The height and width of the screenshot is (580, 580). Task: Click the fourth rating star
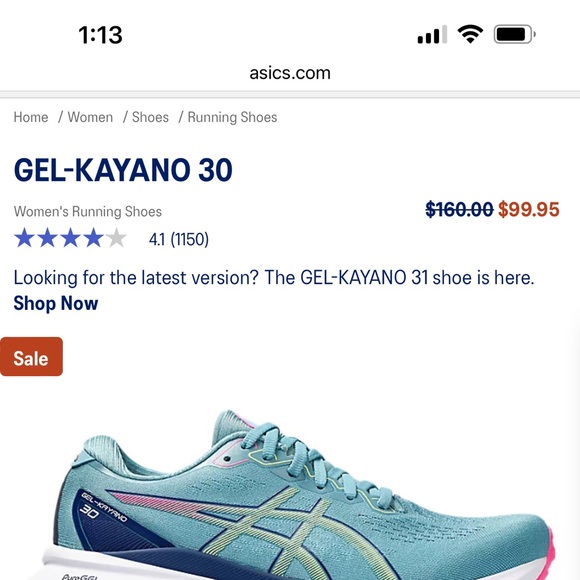point(93,238)
